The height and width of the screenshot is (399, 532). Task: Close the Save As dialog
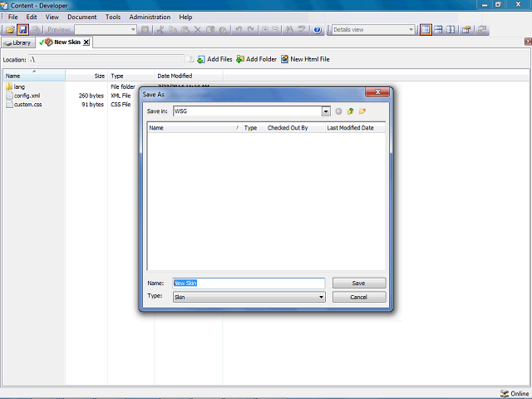tap(377, 92)
